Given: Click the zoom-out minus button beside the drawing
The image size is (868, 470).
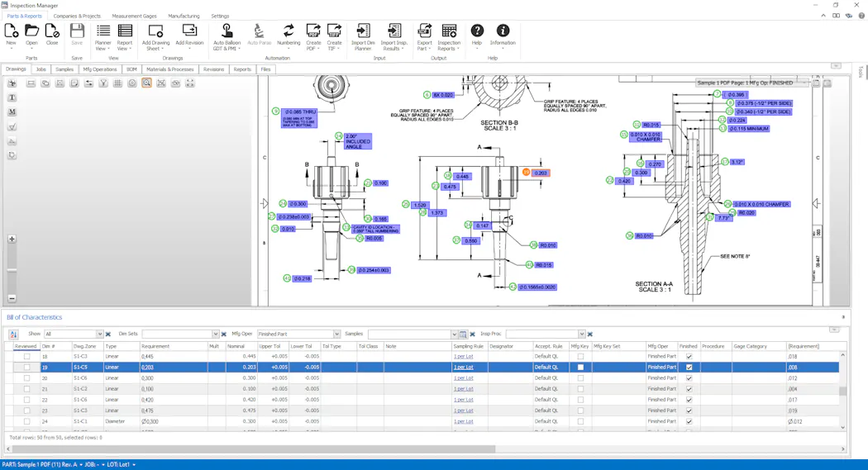Looking at the screenshot, I should (x=12, y=298).
